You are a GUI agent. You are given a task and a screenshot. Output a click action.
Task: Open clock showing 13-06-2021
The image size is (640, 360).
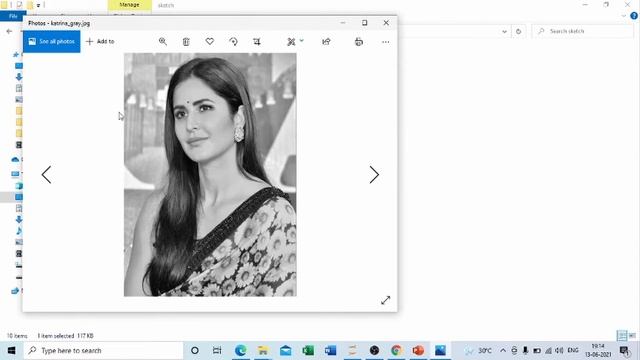[598, 350]
